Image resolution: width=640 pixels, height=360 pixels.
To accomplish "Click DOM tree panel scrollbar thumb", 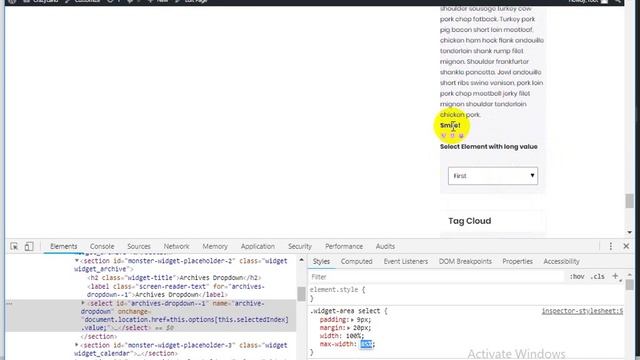I will (x=301, y=293).
